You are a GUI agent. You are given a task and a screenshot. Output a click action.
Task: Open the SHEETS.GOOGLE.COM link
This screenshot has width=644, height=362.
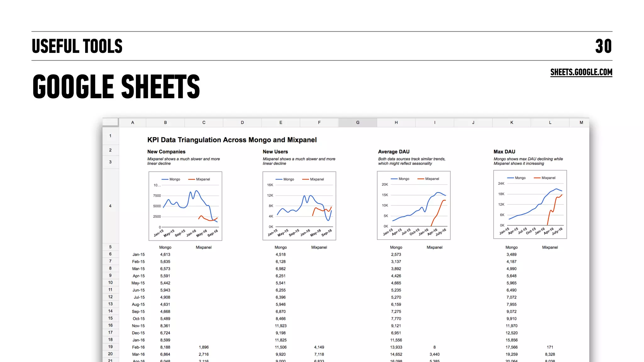[x=581, y=72]
